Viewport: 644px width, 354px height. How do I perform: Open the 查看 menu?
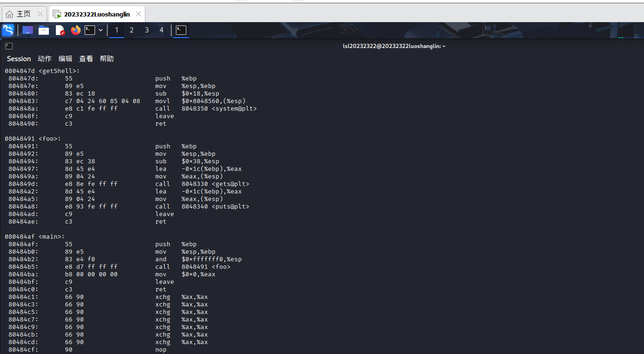(x=86, y=59)
